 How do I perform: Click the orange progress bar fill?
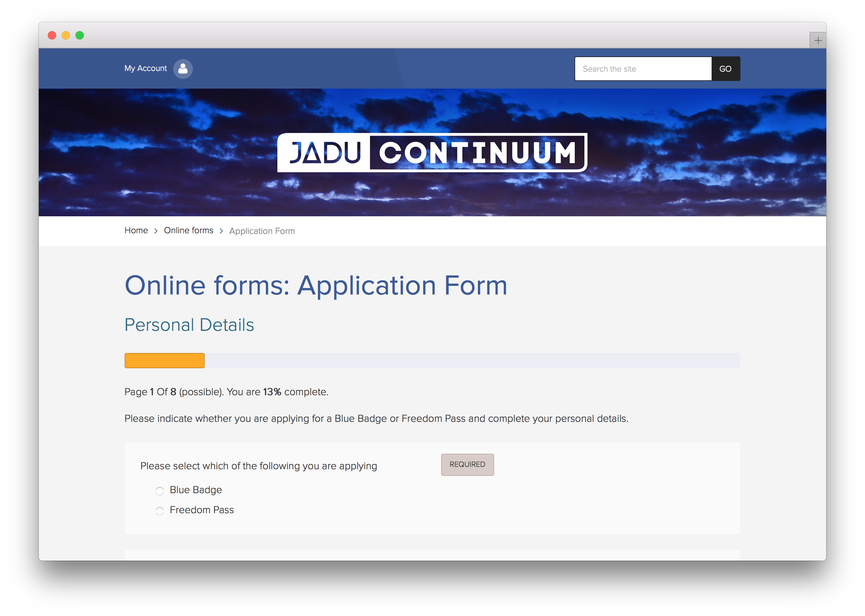[164, 360]
